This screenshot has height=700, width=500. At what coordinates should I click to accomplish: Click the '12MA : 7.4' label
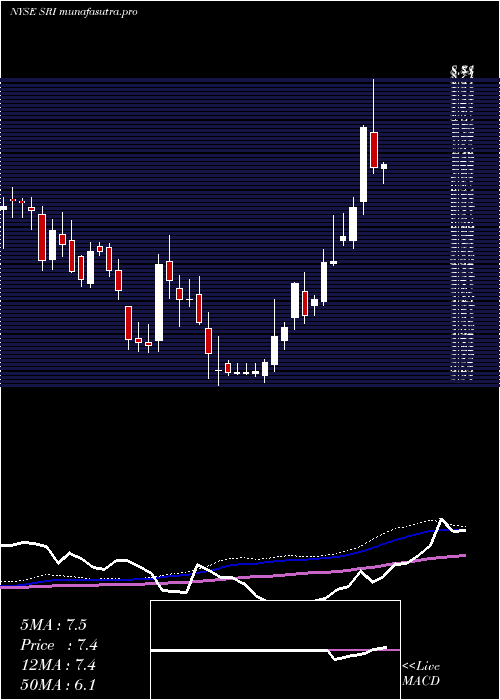[58, 665]
